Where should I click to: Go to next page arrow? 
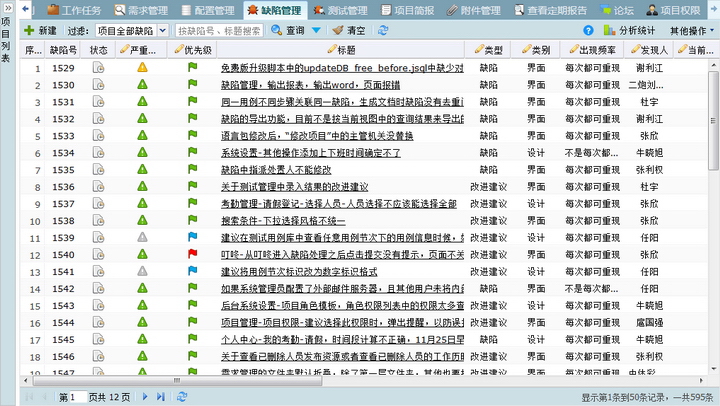145,397
